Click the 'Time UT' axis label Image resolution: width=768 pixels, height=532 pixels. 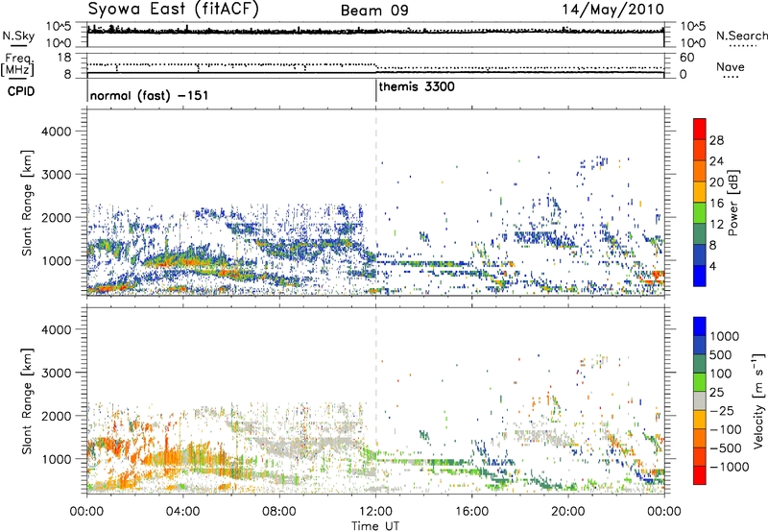[x=375, y=526]
